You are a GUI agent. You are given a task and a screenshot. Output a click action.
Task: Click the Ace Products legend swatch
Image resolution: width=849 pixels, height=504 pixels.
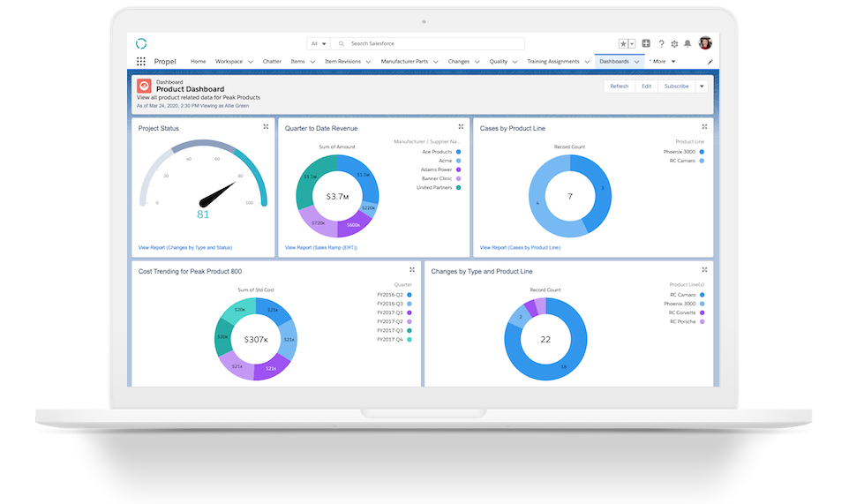tap(459, 152)
